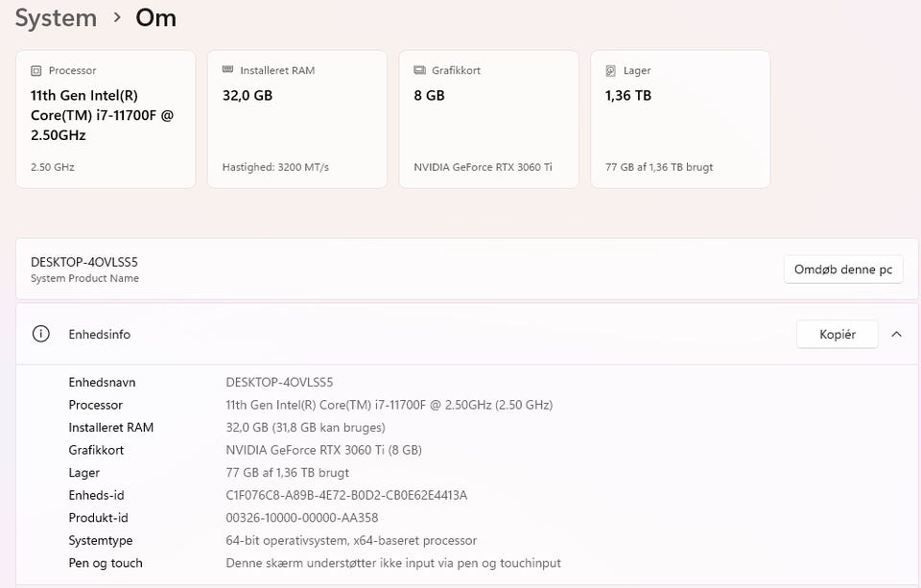Select the Enheds-id value C1F076C8-A89B-4E72-B0D2-CB0E62E4413A
The image size is (921, 588).
point(346,495)
